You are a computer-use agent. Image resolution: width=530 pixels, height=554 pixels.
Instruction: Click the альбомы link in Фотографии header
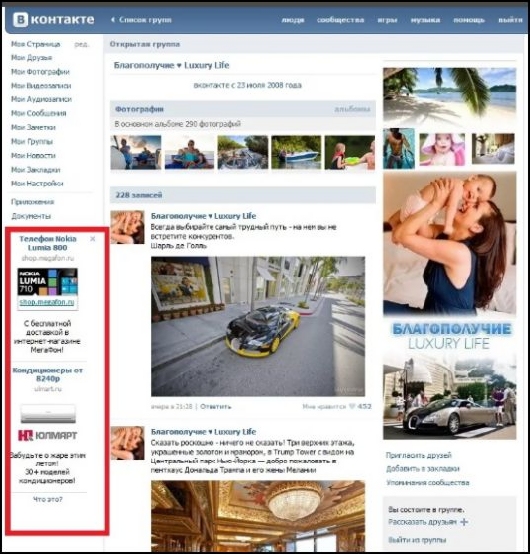[x=352, y=109]
